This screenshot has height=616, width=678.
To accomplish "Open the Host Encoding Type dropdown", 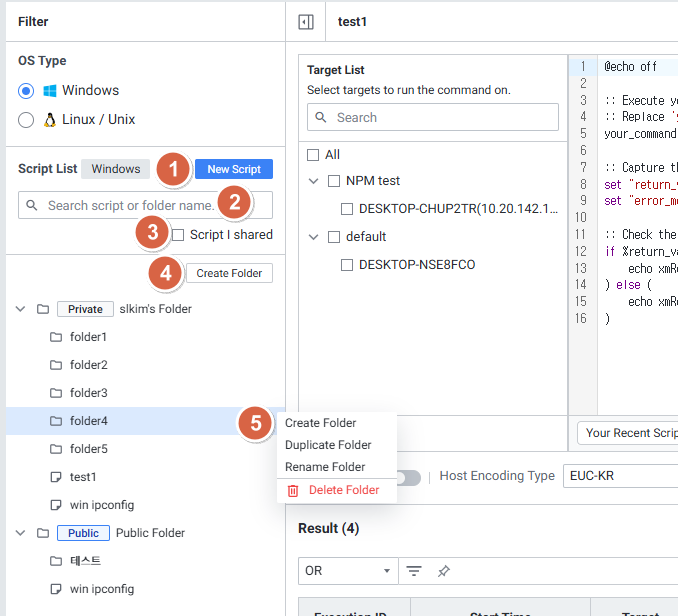I will [x=620, y=476].
